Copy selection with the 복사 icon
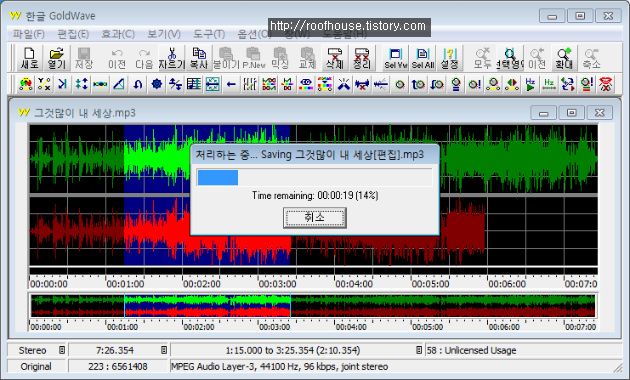 (198, 58)
